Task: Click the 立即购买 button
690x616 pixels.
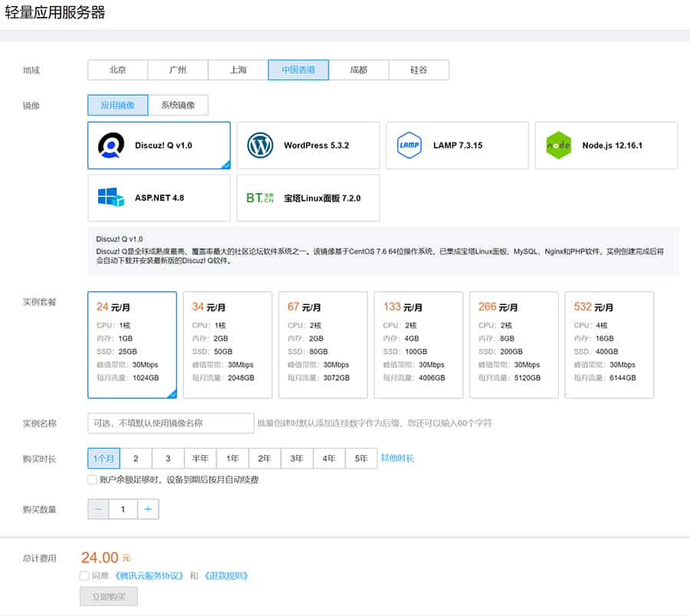Action: [x=109, y=597]
